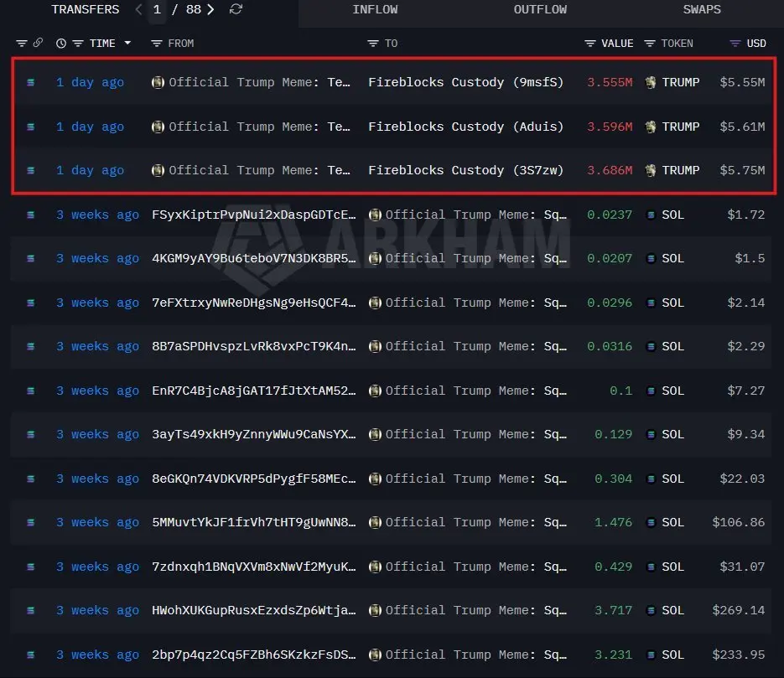Open the VALUE column filter
This screenshot has height=678, width=784.
coord(590,44)
